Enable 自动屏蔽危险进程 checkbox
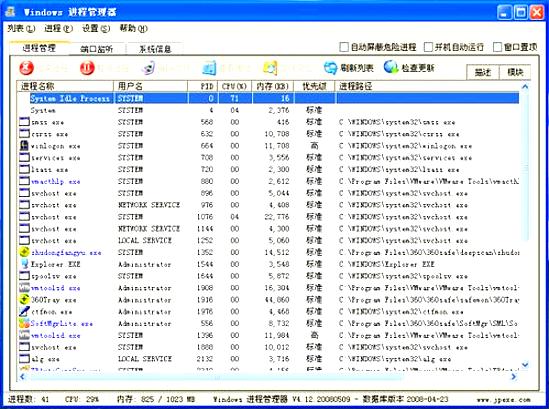 (344, 47)
